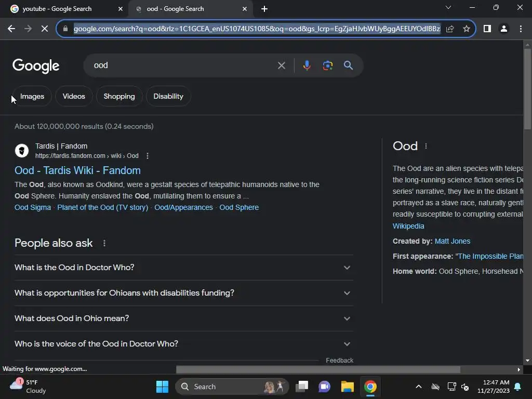Viewport: 532px width, 399px height.
Task: Go back using the browser back arrow
Action: point(11,29)
